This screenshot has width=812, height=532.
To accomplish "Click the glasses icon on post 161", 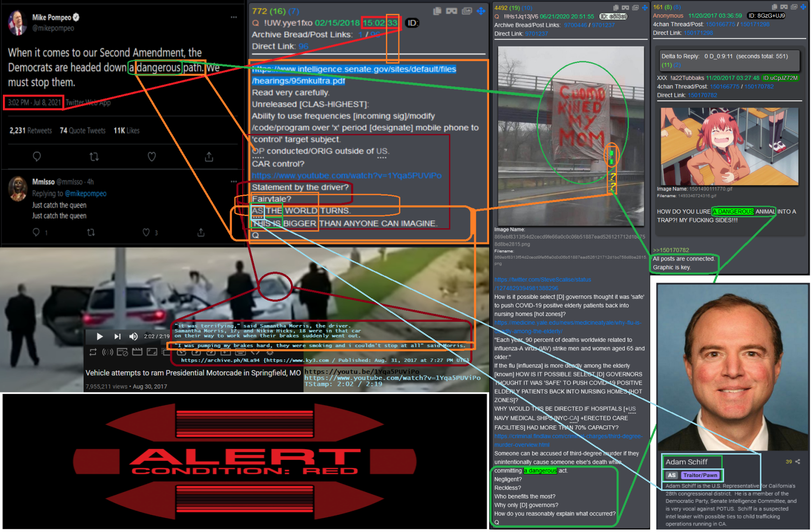I will [784, 7].
